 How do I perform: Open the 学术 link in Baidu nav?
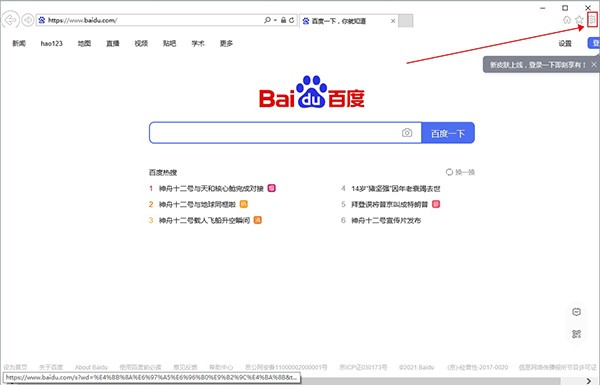[x=198, y=43]
